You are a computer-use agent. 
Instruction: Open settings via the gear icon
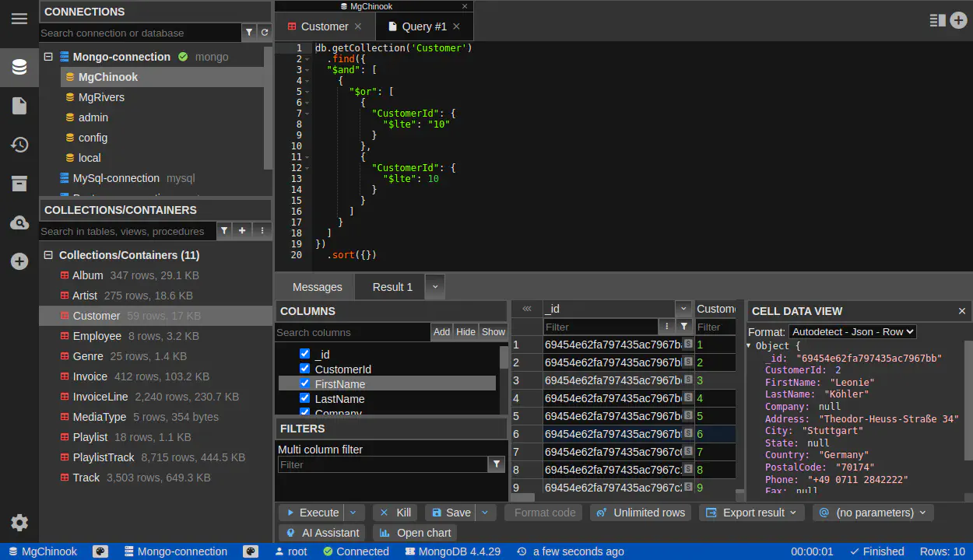coord(19,523)
